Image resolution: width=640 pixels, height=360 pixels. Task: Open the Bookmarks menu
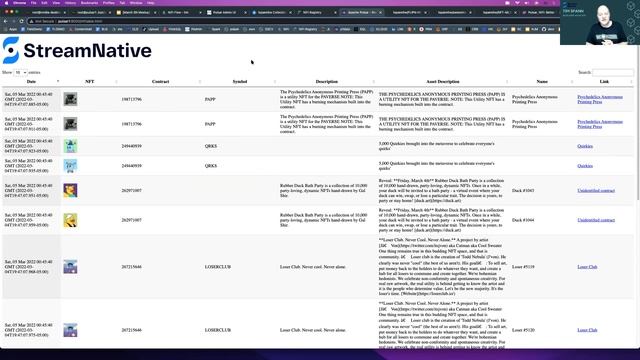(x=89, y=3)
